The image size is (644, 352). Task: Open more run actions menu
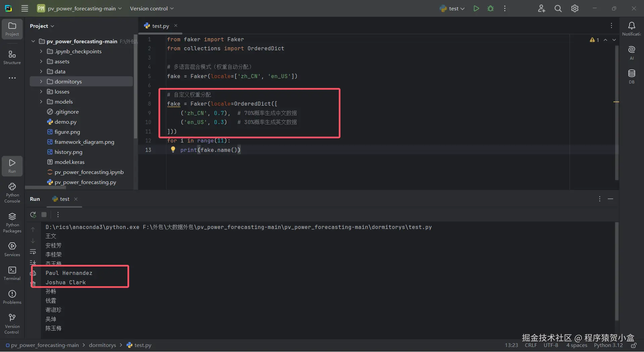click(x=504, y=8)
